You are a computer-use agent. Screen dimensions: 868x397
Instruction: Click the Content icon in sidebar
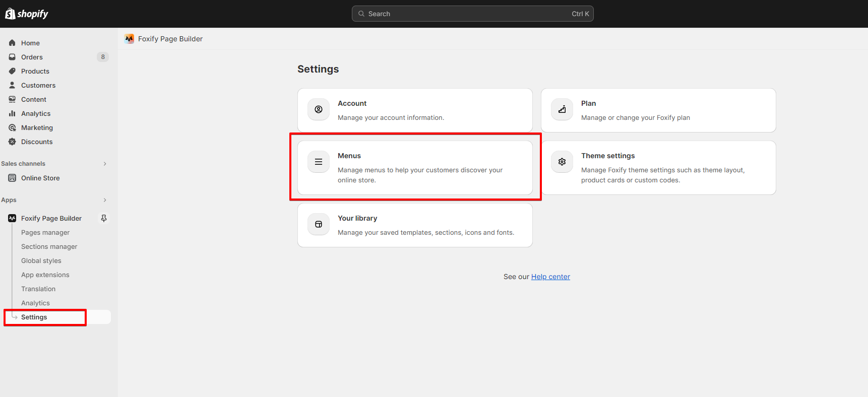[12, 99]
